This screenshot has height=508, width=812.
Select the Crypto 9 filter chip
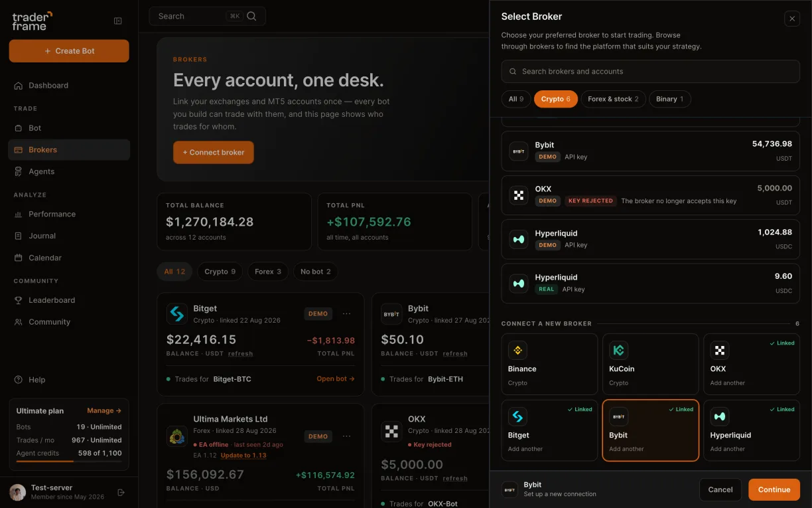click(x=220, y=272)
